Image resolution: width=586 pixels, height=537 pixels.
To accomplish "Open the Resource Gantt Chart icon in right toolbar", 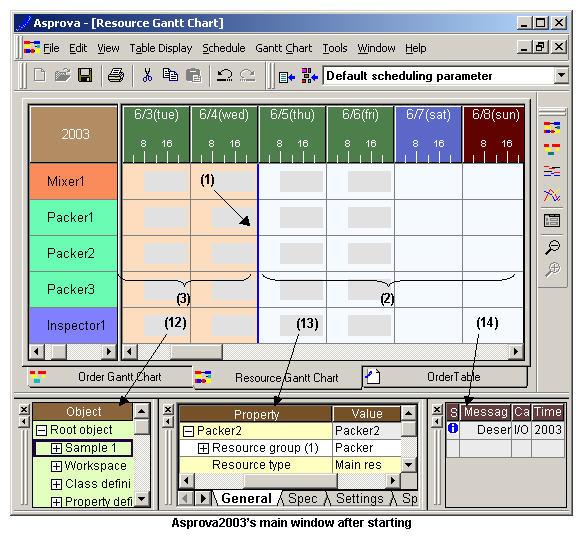I will coord(552,128).
